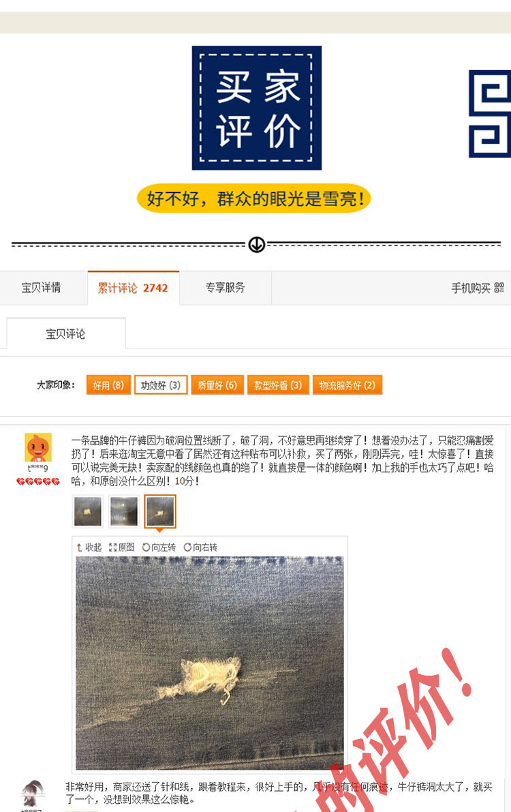Click the QR code icon beside 手机购买

pos(499,288)
